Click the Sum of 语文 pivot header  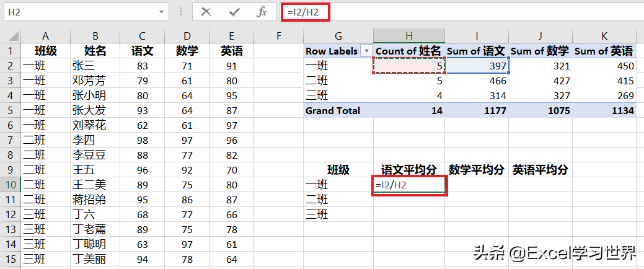coord(477,51)
